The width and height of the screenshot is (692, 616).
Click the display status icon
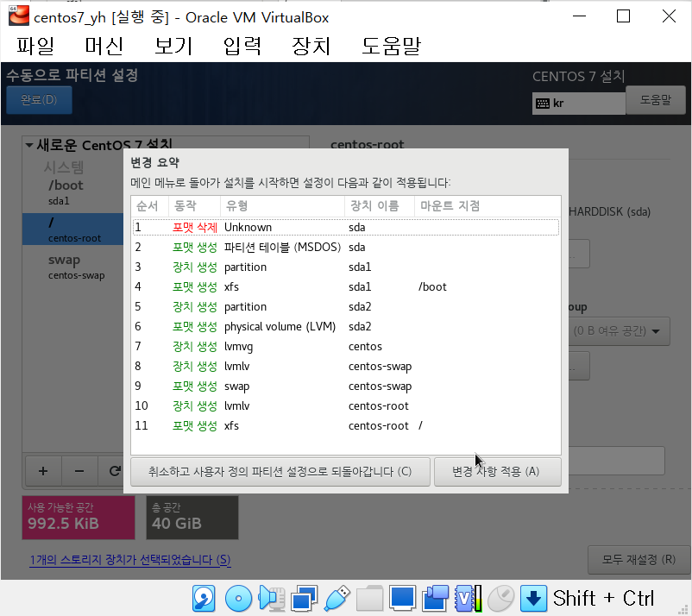[x=402, y=599]
